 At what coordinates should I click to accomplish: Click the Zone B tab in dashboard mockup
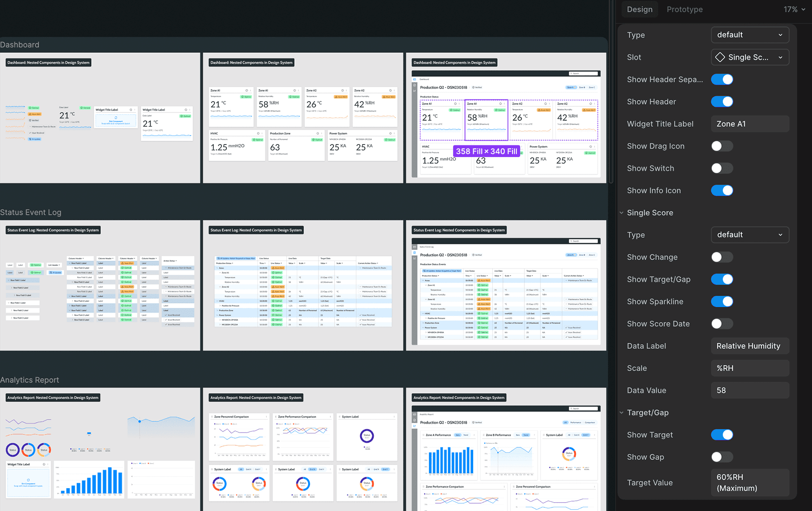point(581,87)
